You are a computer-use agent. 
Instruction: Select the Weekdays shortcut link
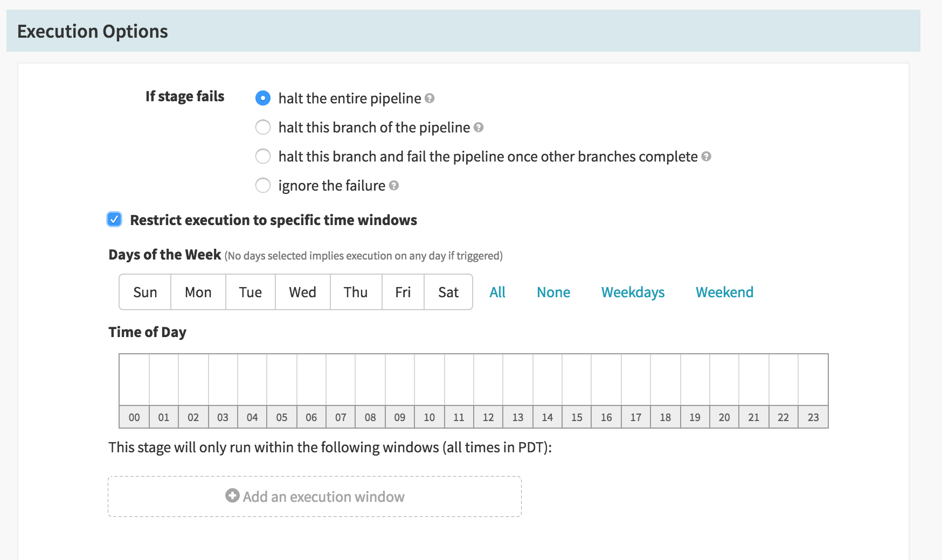point(633,292)
